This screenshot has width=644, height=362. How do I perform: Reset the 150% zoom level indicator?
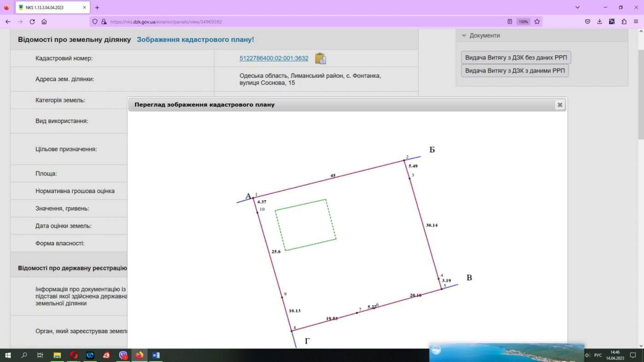[x=523, y=22]
